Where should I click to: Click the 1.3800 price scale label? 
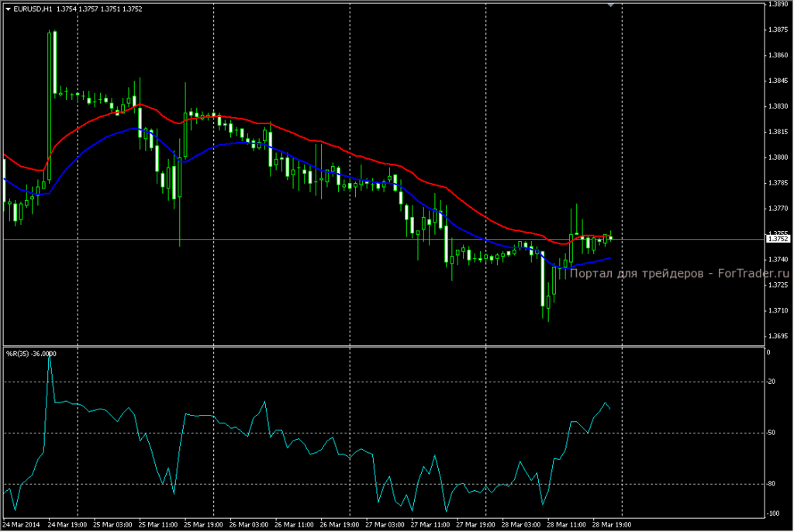pos(777,157)
